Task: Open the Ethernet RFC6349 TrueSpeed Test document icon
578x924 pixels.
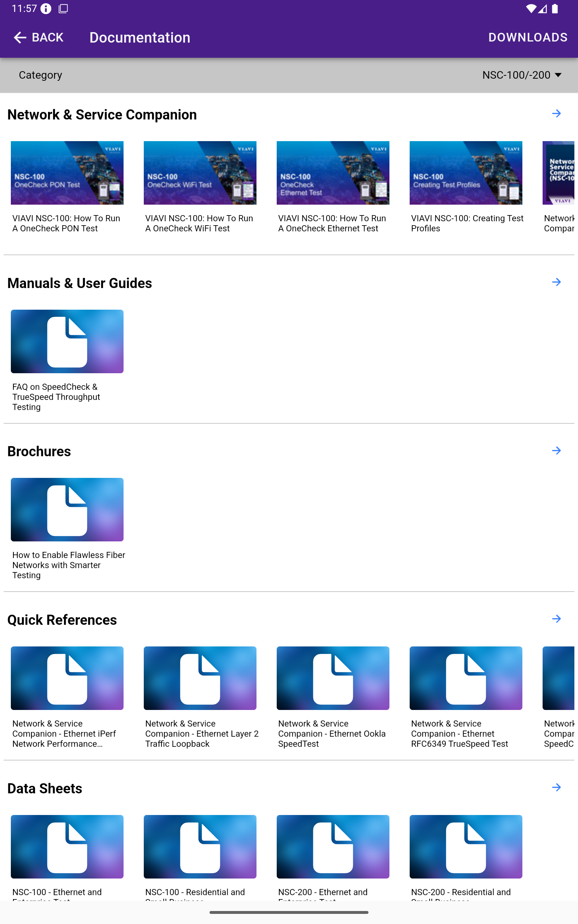Action: (466, 678)
